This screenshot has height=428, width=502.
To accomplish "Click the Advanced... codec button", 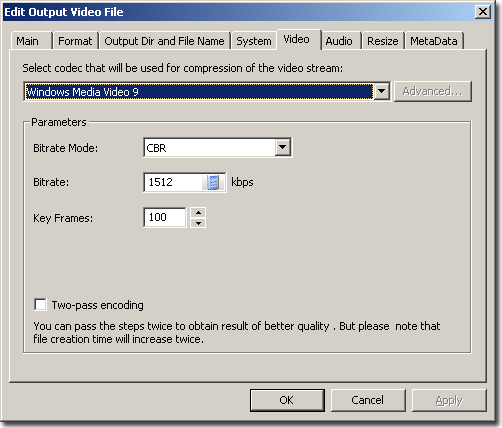I will [433, 91].
